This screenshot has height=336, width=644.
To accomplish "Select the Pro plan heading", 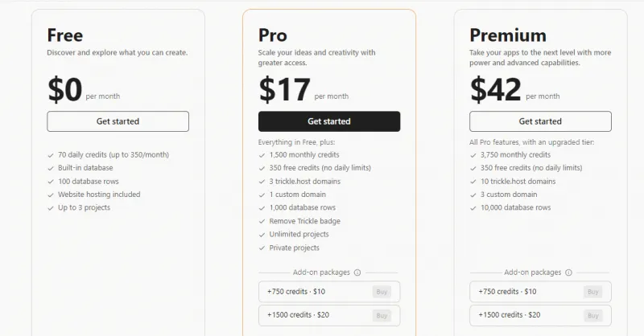I will click(273, 35).
